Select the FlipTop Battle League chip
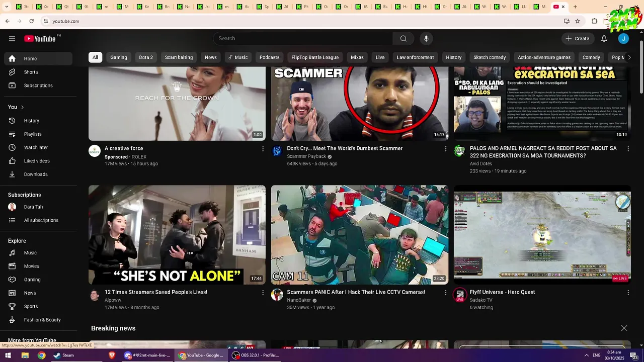 [315, 57]
